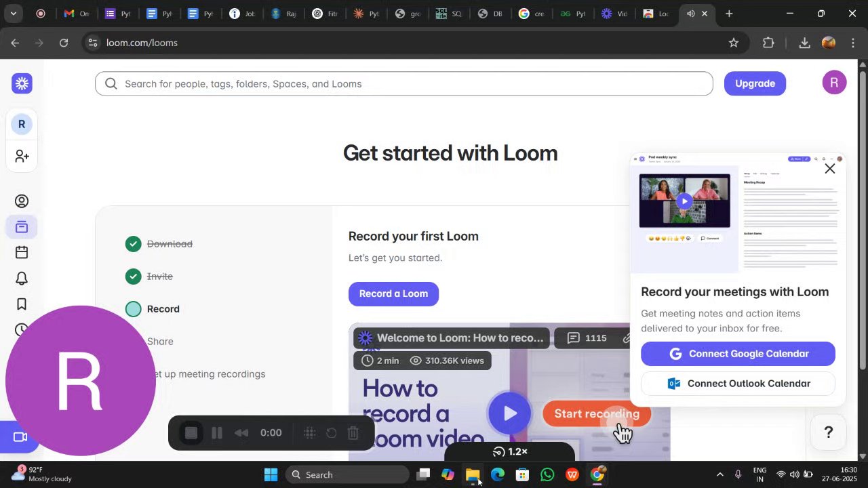Viewport: 868px width, 488px height.
Task: Open the R workspace avatar in sidebar
Action: point(22,124)
